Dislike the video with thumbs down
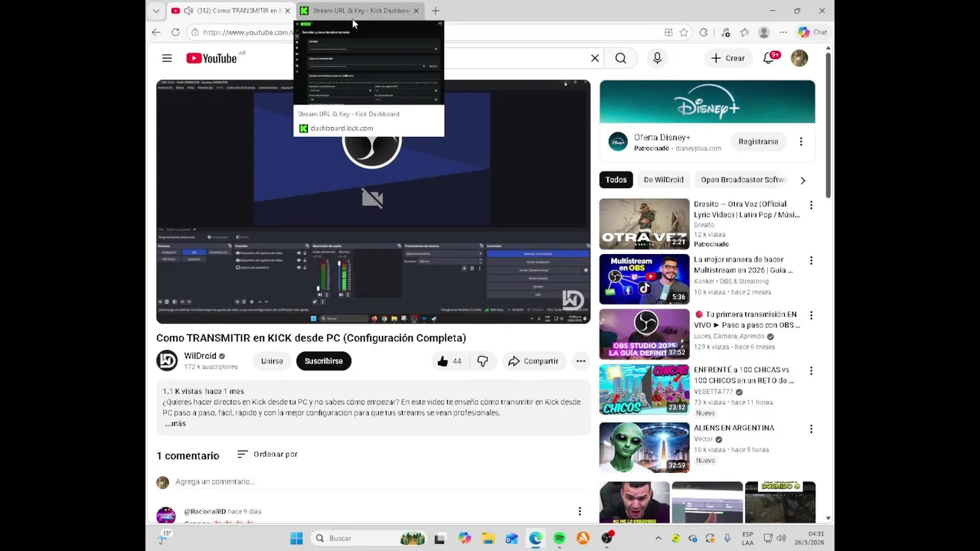980x551 pixels. pyautogui.click(x=482, y=361)
